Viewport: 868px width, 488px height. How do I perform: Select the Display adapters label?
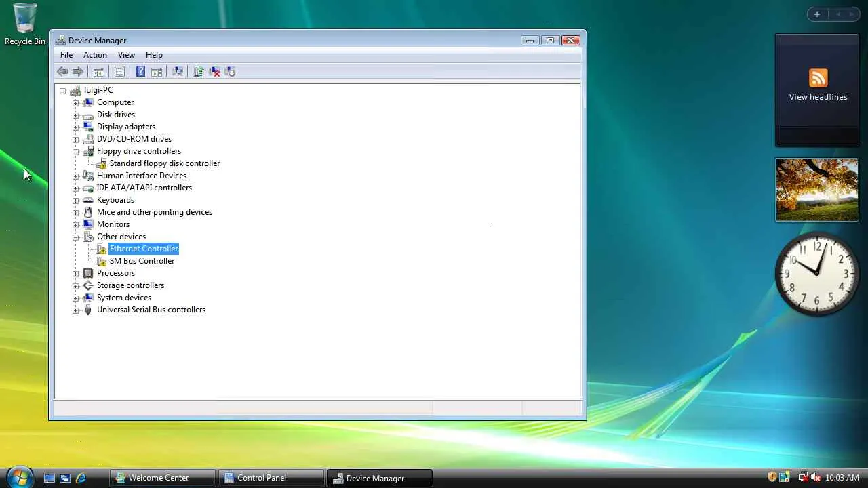click(x=126, y=127)
